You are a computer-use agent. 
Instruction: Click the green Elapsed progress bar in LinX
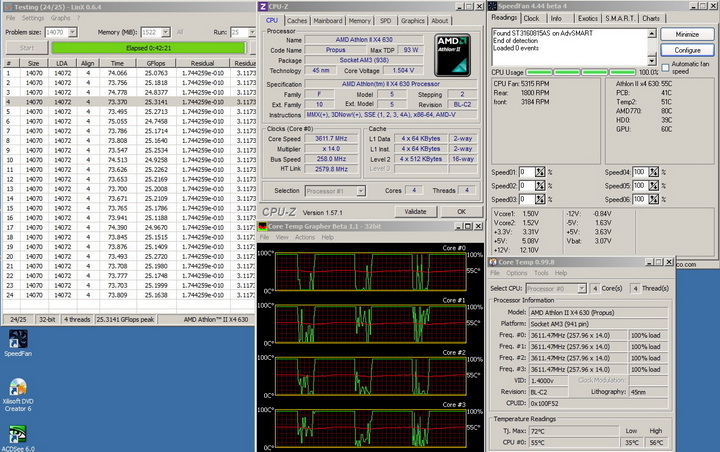point(149,47)
